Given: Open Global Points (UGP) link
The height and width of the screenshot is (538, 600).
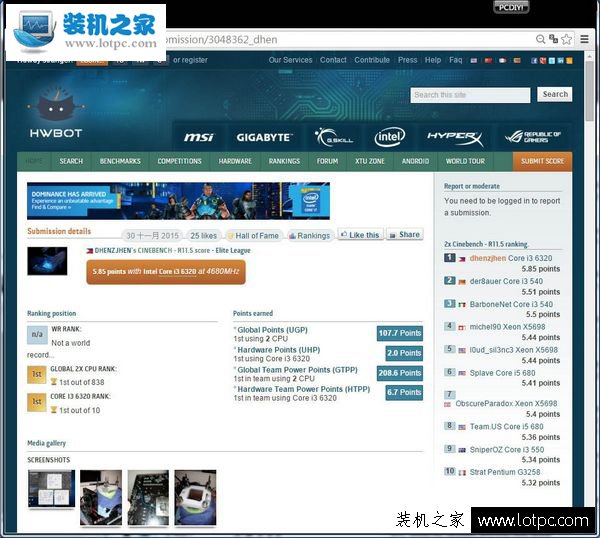Looking at the screenshot, I should click(272, 330).
